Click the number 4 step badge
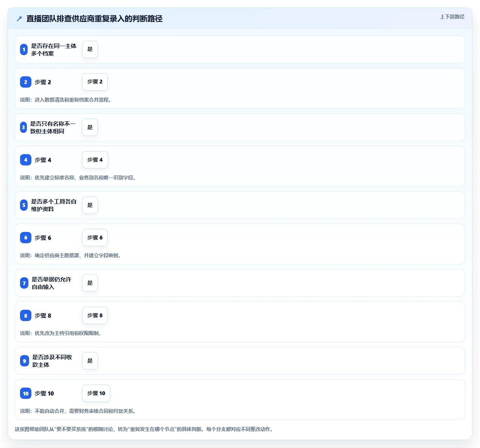This screenshot has height=448, width=480. pyautogui.click(x=26, y=160)
